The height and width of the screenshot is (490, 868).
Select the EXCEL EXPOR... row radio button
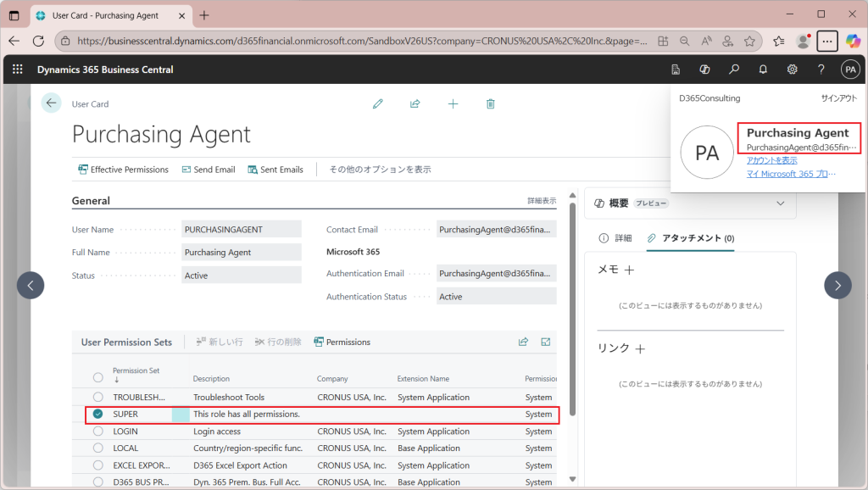pyautogui.click(x=98, y=465)
